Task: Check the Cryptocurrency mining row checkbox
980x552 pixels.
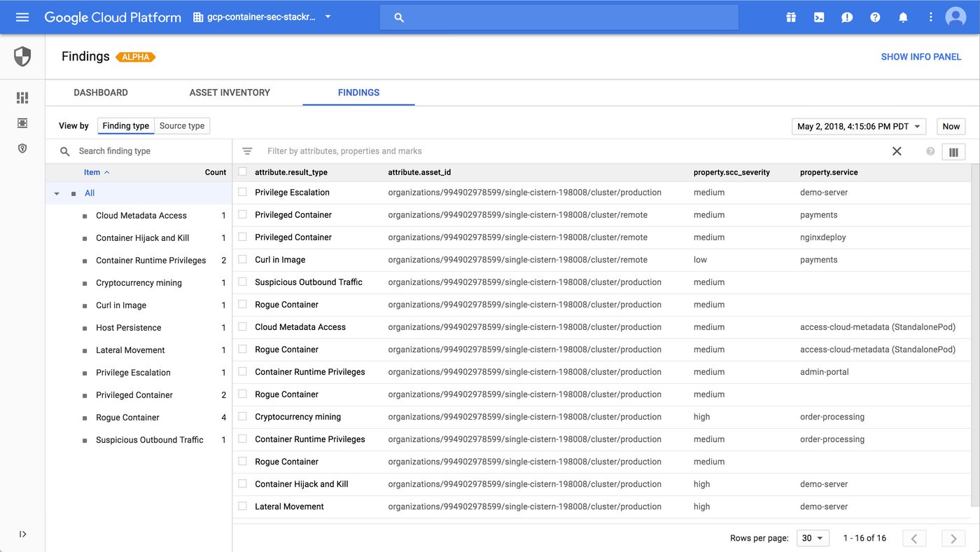Action: coord(242,416)
